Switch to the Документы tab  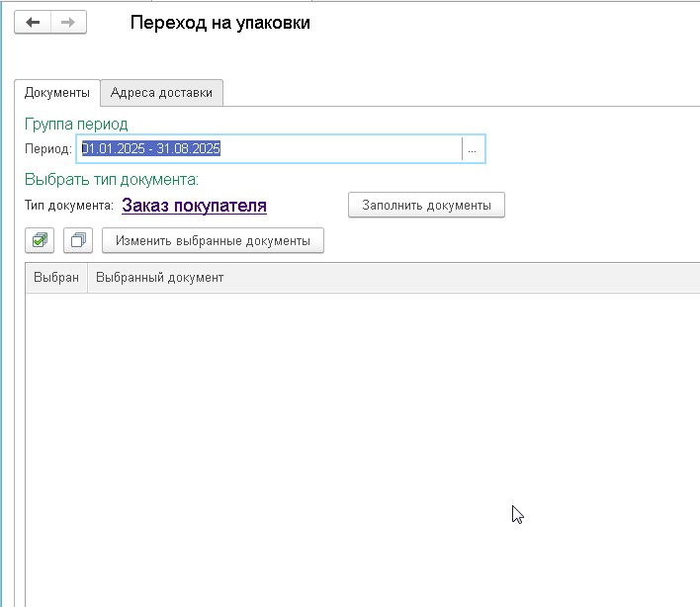click(x=57, y=93)
